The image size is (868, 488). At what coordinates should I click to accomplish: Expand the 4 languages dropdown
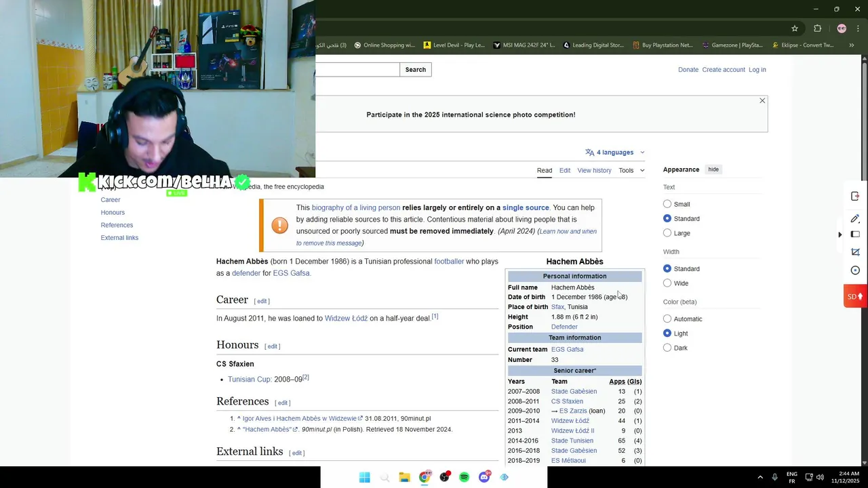(614, 152)
